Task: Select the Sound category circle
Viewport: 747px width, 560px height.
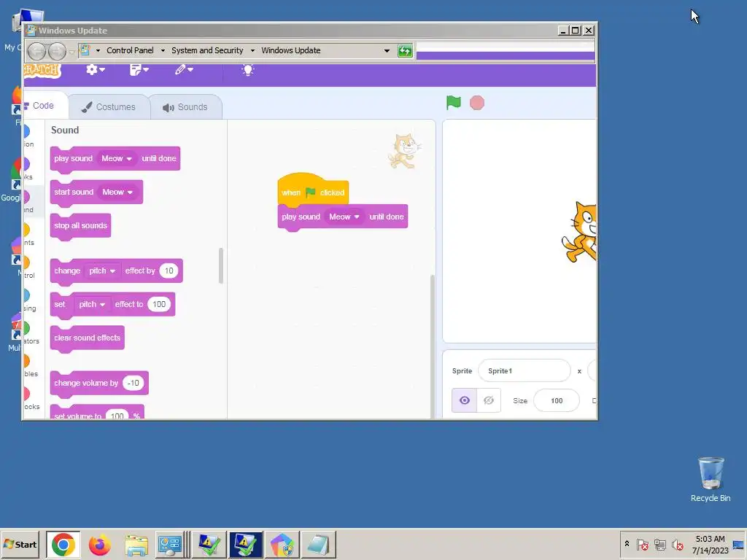Action: click(26, 197)
